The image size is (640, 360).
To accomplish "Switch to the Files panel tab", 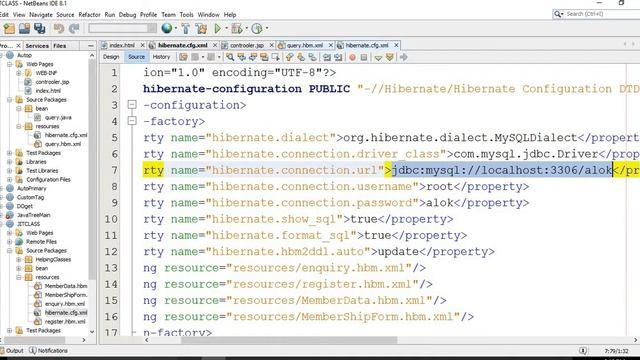I will (x=60, y=46).
